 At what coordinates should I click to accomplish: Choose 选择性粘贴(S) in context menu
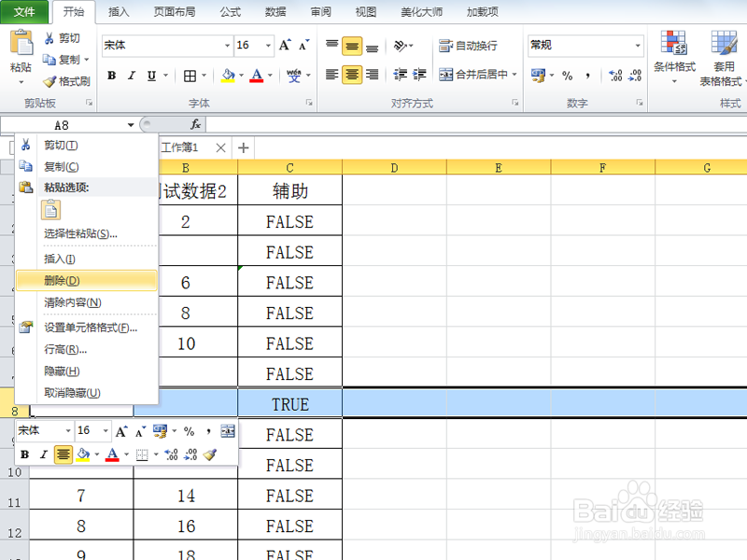(x=87, y=234)
